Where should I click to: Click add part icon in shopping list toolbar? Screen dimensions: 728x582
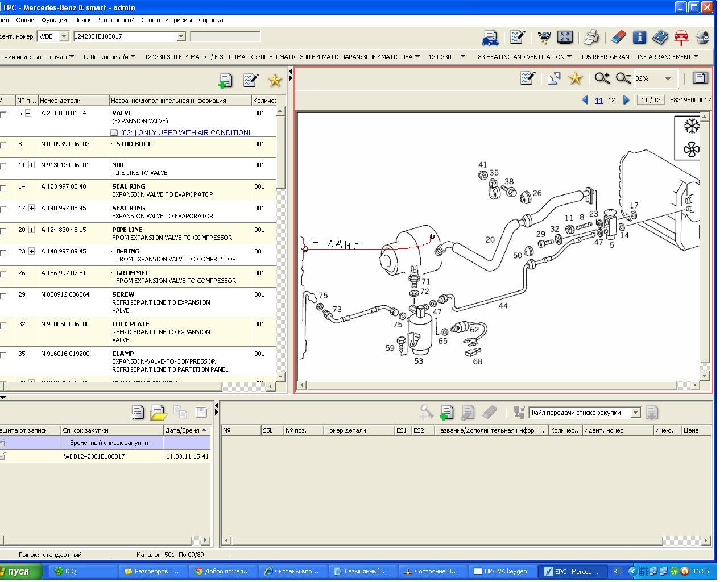tap(447, 413)
